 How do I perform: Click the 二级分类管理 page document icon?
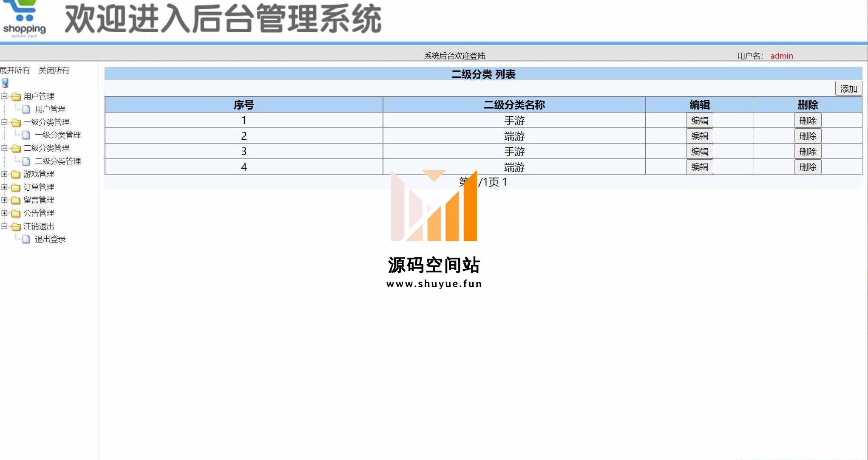point(26,161)
